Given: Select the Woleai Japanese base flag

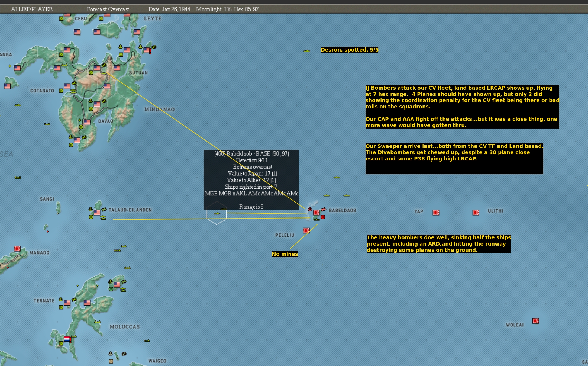Looking at the screenshot, I should (535, 321).
